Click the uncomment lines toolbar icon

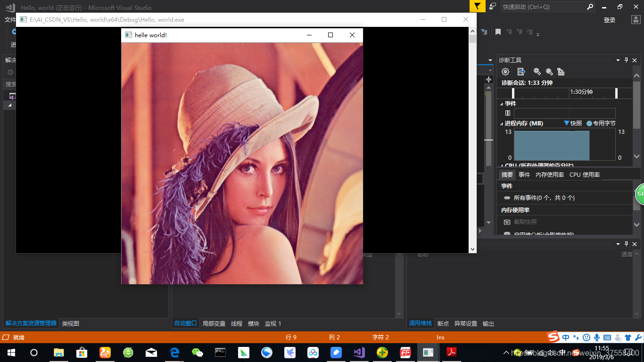coord(484,32)
